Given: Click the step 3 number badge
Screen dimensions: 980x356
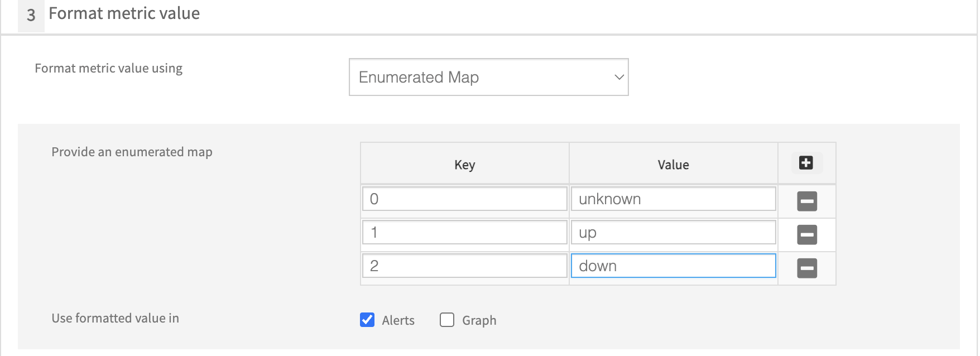Looking at the screenshot, I should [31, 15].
